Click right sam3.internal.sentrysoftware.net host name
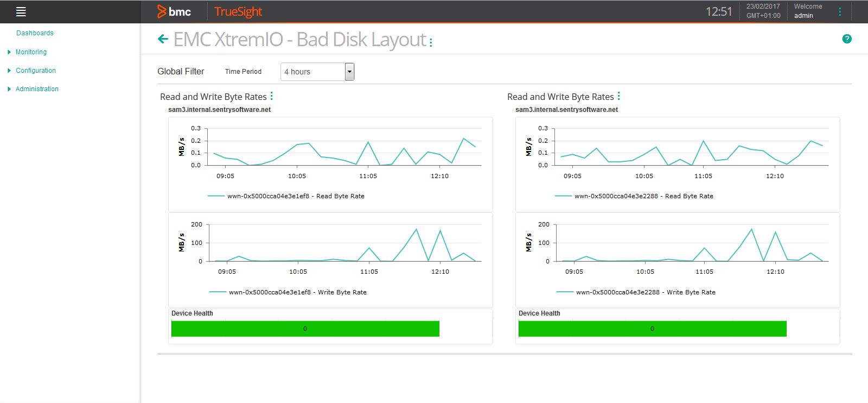The width and height of the screenshot is (868, 403). [566, 110]
